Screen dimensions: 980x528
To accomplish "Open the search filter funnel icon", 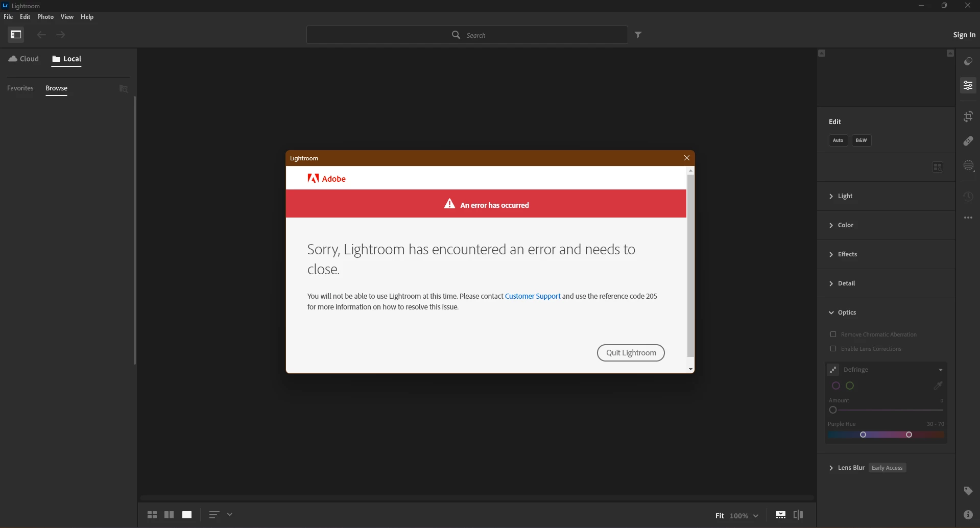I will tap(638, 35).
